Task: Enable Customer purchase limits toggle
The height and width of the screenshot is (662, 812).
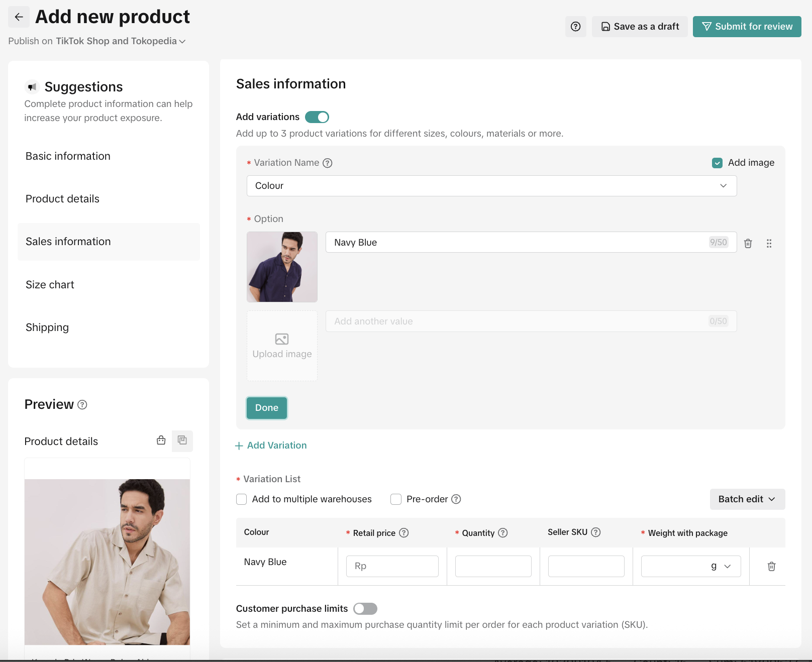Action: pos(365,609)
